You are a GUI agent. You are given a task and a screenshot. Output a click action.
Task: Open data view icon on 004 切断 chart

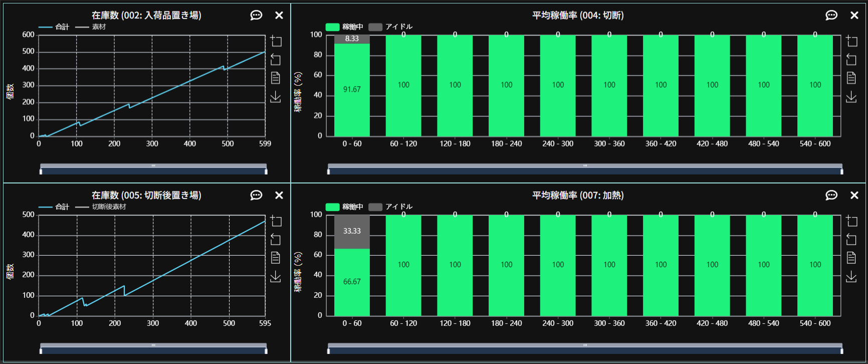[x=851, y=78]
